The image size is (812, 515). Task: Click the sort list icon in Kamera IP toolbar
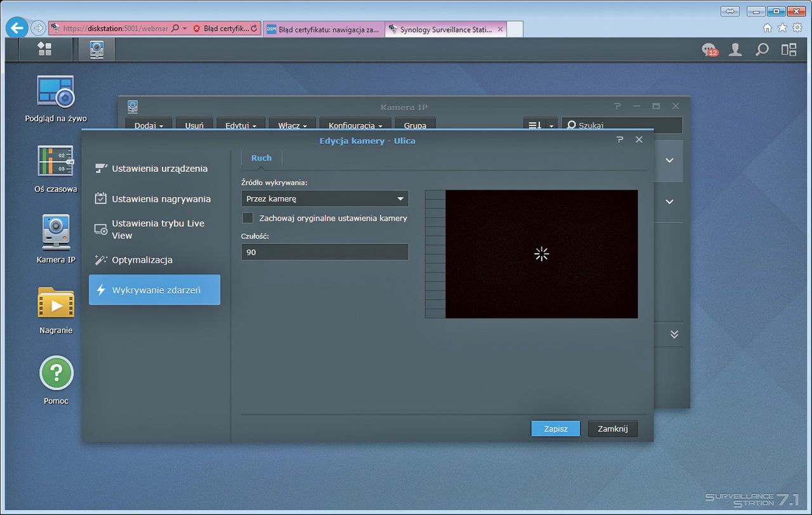tap(534, 126)
